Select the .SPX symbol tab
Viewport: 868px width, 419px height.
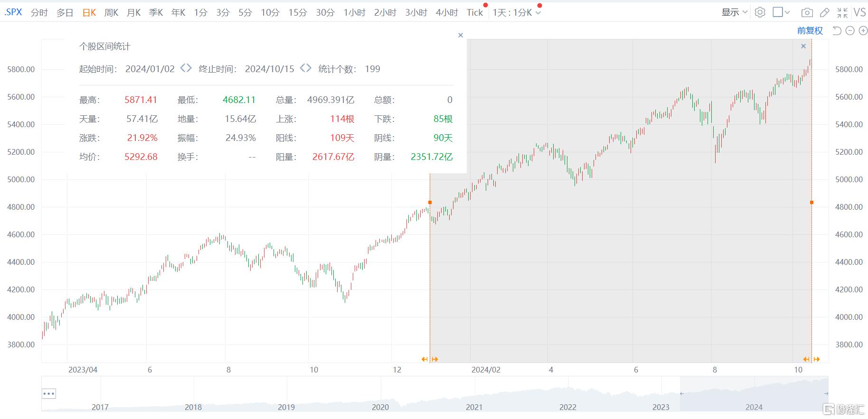pos(13,12)
